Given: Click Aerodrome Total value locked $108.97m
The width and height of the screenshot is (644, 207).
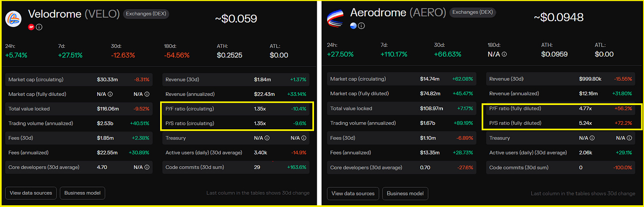Looking at the screenshot, I should click(432, 109).
